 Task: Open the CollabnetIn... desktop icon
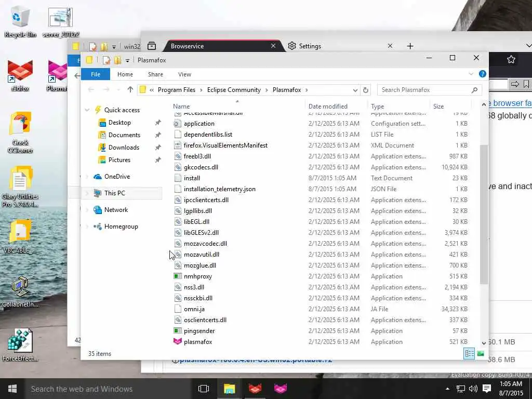(x=20, y=291)
